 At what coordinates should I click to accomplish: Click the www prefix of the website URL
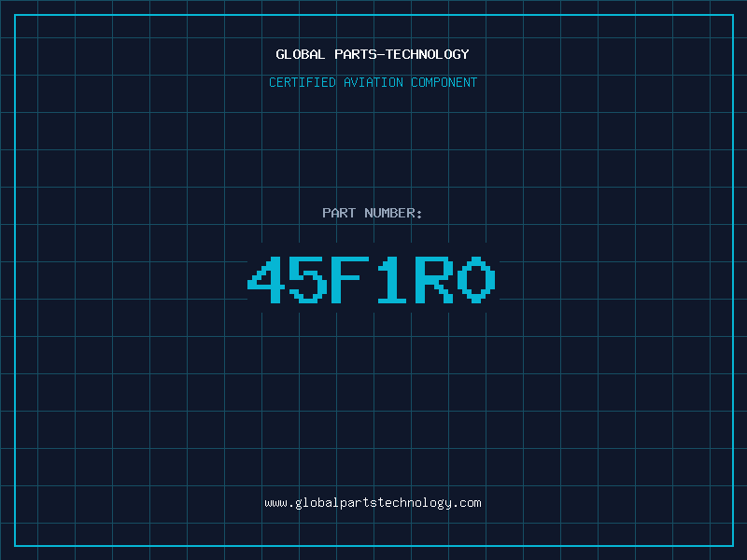(275, 503)
